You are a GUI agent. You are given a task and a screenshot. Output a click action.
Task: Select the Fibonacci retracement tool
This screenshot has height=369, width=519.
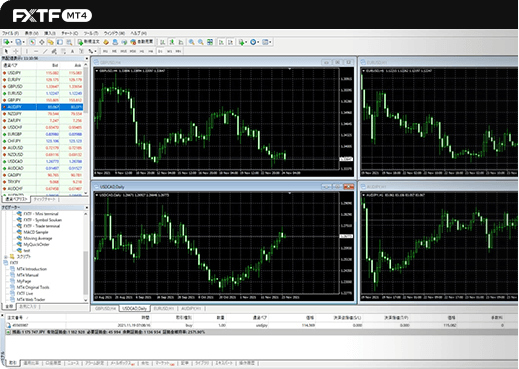coord(63,51)
